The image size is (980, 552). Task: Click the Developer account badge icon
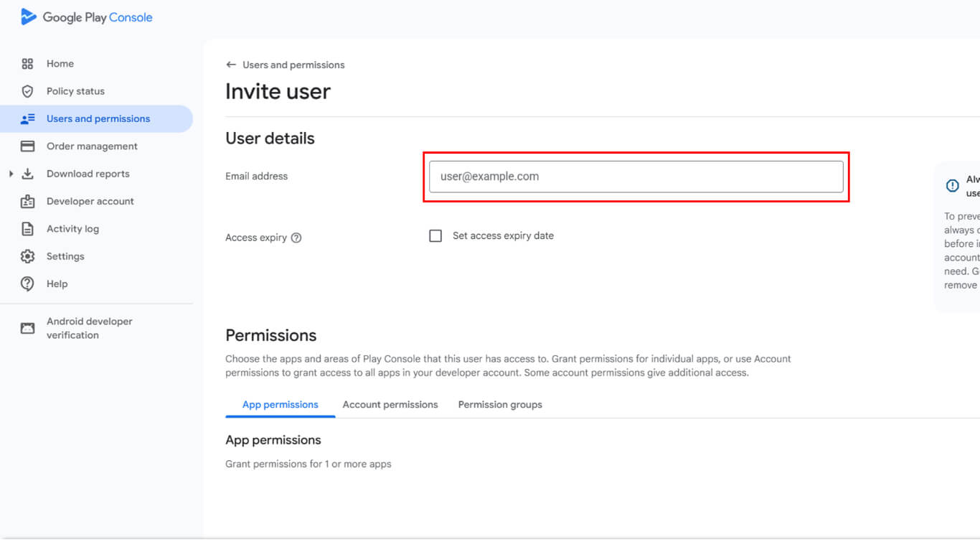coord(27,202)
